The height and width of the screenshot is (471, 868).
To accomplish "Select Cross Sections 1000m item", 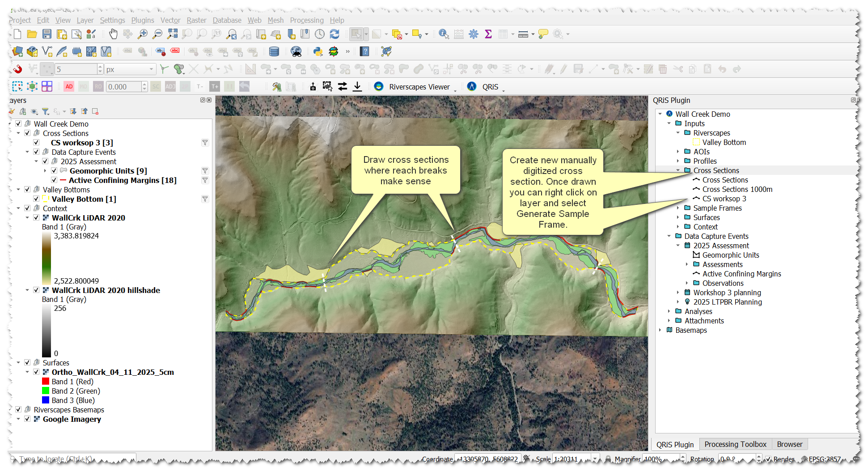I will 737,189.
